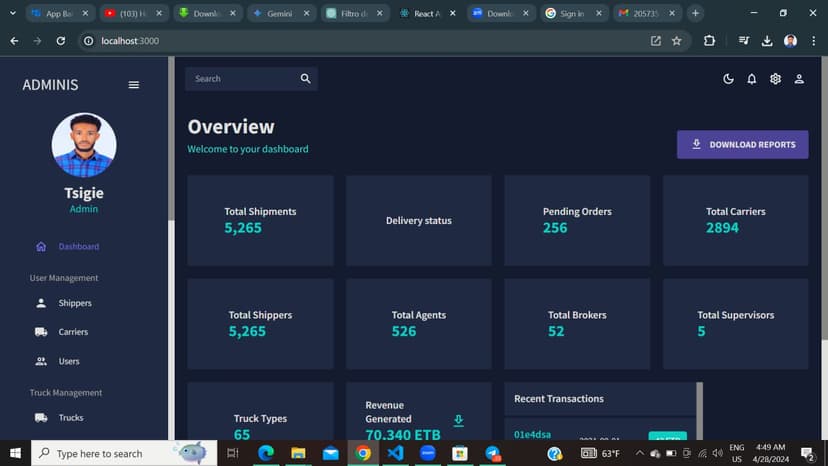The width and height of the screenshot is (828, 466).
Task: Click the Search input field
Action: [240, 79]
